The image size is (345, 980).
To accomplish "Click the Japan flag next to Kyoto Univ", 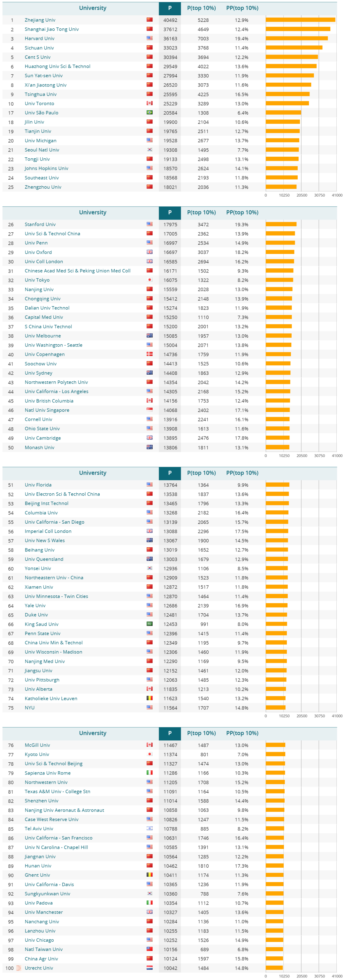I will (x=149, y=754).
